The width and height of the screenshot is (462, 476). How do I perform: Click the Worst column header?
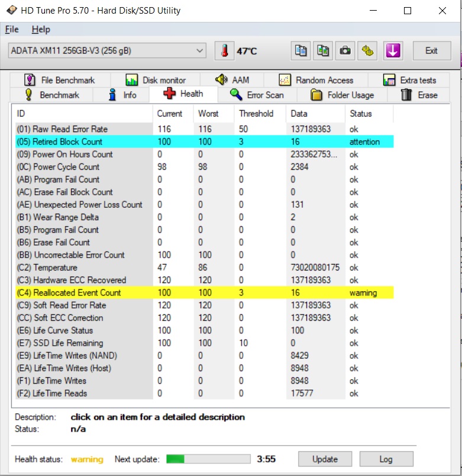point(214,114)
